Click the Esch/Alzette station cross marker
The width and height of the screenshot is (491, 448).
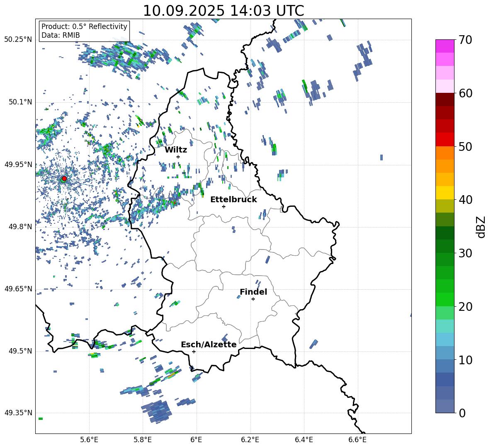[x=194, y=351]
